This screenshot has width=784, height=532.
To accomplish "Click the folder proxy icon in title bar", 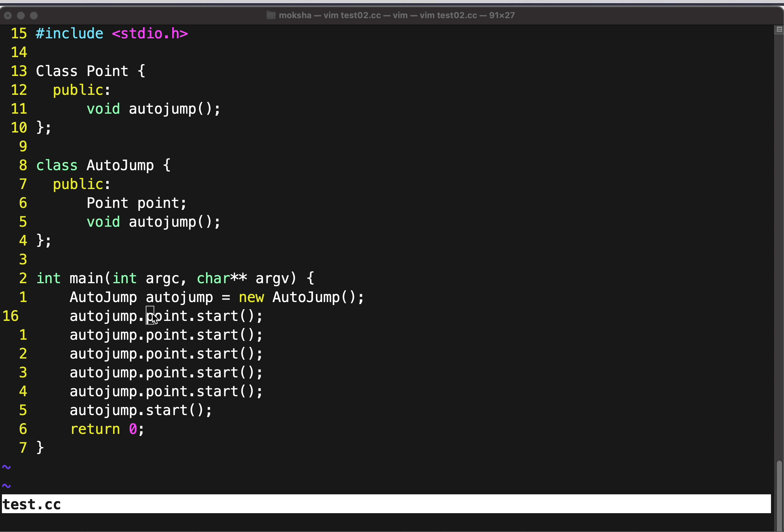I will tap(271, 15).
